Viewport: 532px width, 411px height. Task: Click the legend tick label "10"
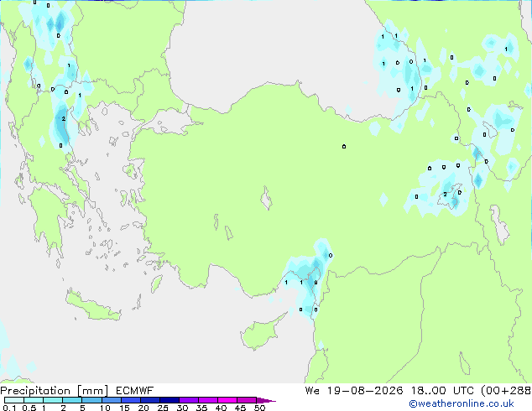105,408
